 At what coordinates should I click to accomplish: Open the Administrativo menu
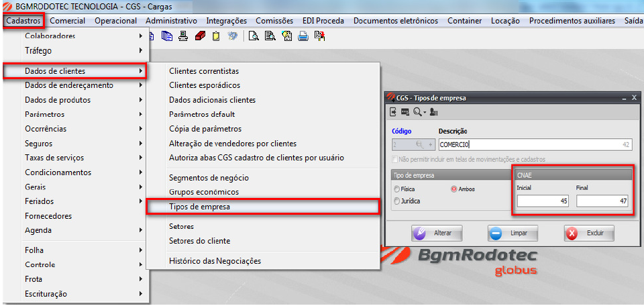[x=171, y=21]
